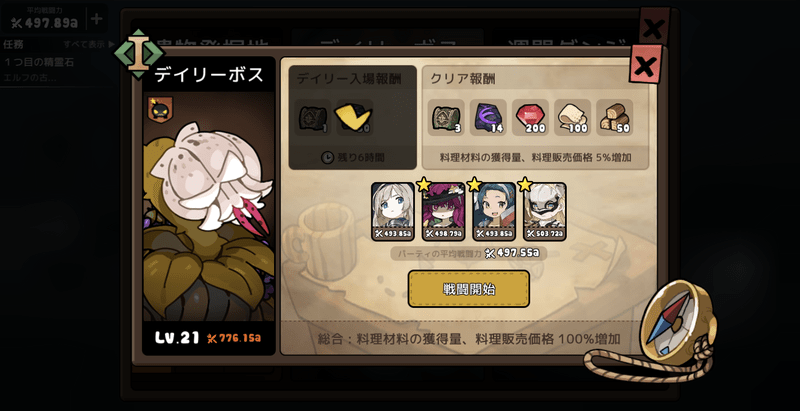Select the blue-haired hero portrait
The image size is (800, 411).
[x=493, y=211]
